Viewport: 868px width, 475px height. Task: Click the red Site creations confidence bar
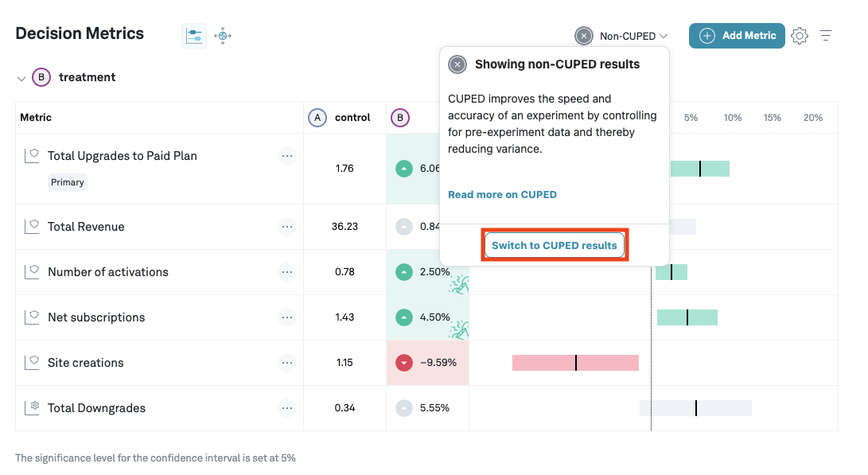tap(575, 363)
